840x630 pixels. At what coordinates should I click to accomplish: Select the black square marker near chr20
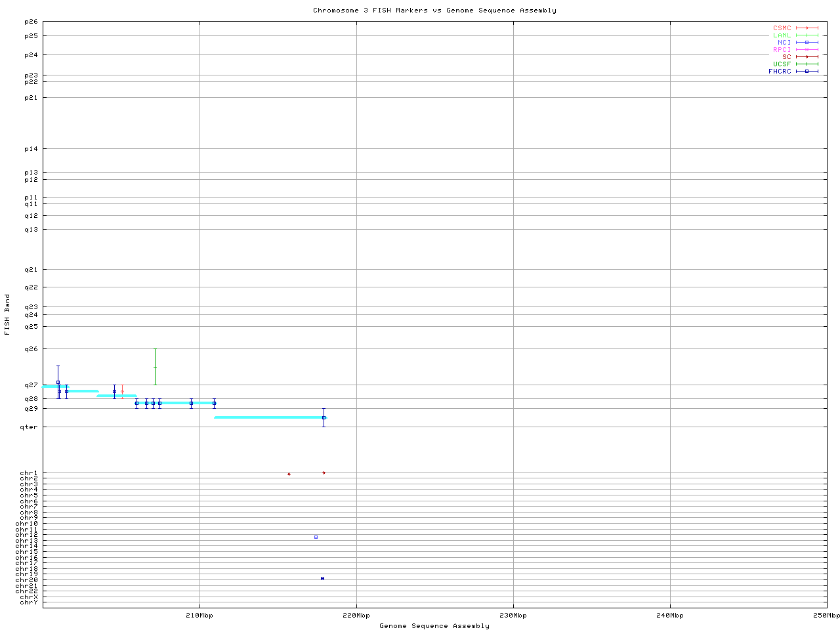tap(322, 578)
